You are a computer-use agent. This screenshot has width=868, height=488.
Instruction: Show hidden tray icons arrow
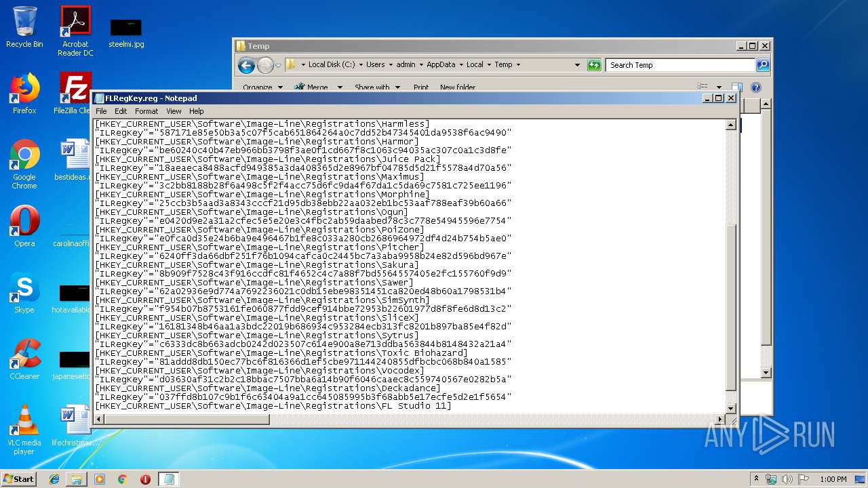(756, 479)
